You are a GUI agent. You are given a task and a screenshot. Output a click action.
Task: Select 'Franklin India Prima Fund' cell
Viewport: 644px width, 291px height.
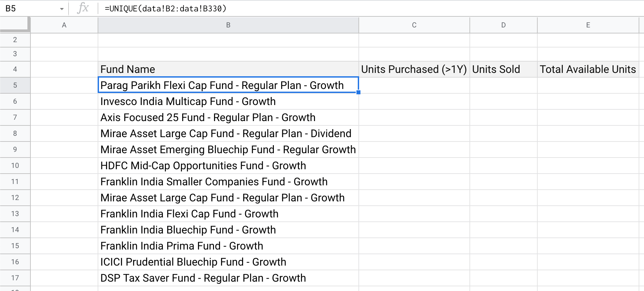(228, 246)
